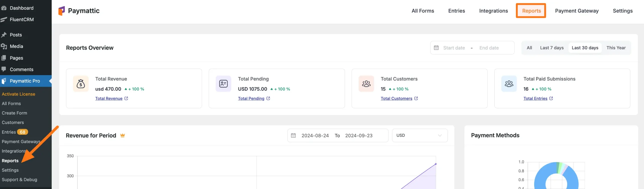Click the USD 1075.00 pending value
This screenshot has width=644, height=189.
253,89
